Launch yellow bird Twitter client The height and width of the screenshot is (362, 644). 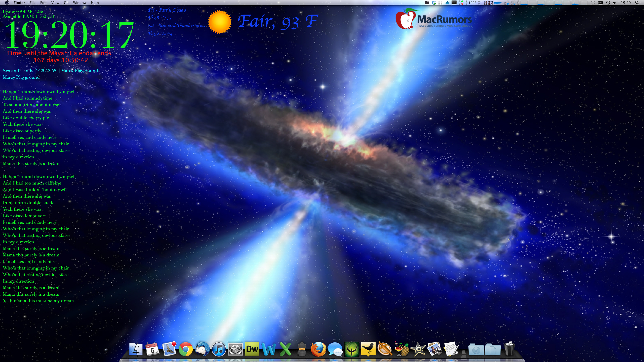tap(368, 349)
